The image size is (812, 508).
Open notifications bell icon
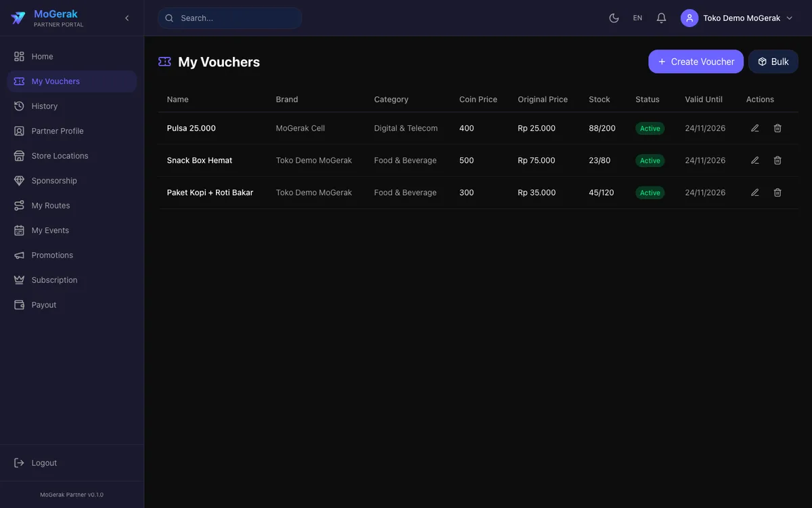coord(662,18)
